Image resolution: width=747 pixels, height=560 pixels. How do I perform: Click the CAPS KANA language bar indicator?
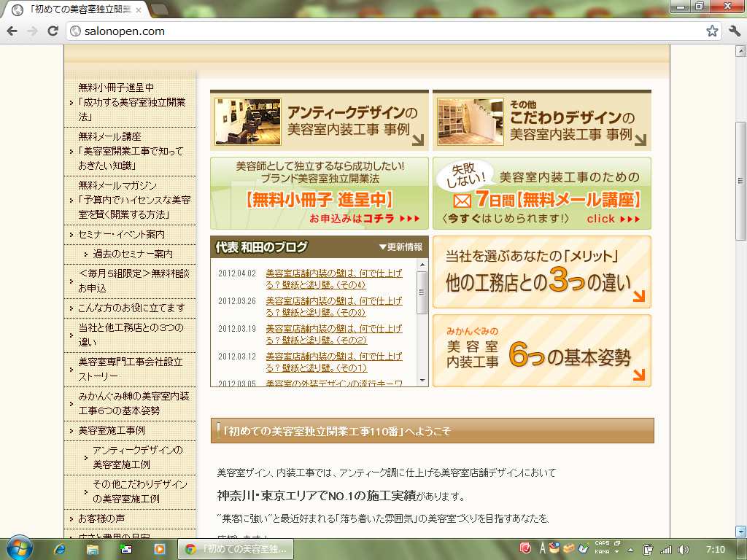point(603,548)
